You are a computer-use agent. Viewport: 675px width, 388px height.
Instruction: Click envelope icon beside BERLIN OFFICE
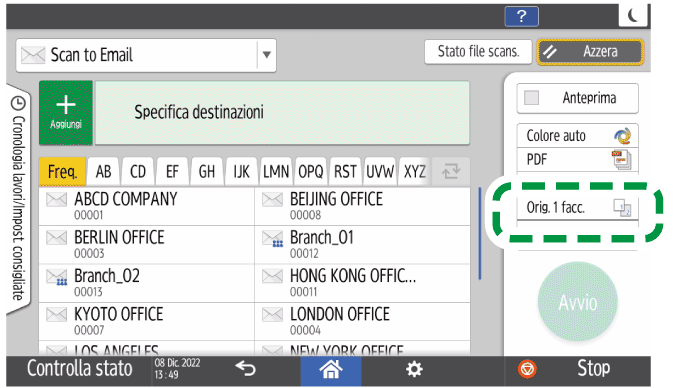click(56, 238)
